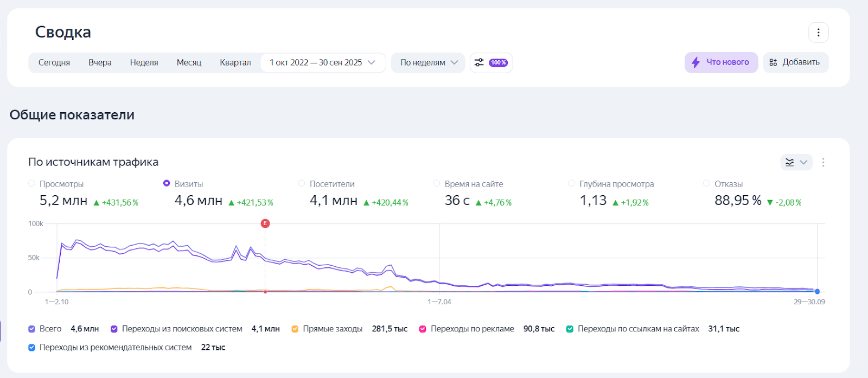868x378 pixels.
Task: Click the widgets icon beside Добавить
Action: pyautogui.click(x=773, y=62)
